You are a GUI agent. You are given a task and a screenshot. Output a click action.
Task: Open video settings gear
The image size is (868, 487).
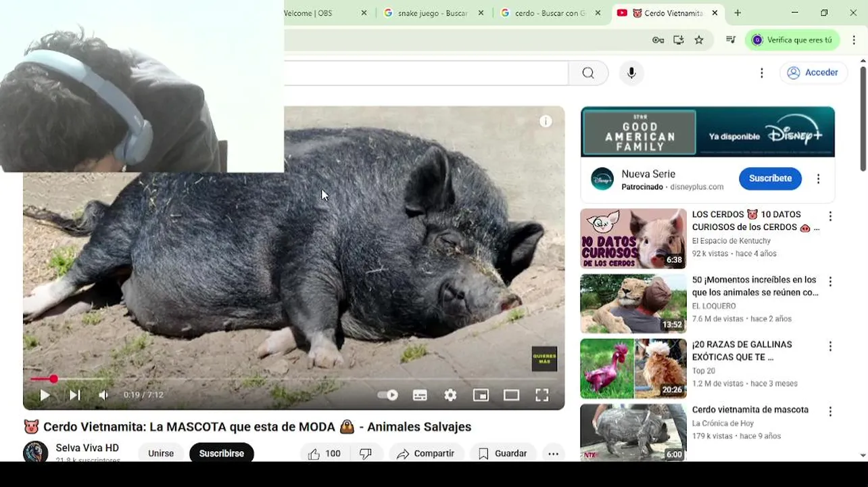(450, 396)
